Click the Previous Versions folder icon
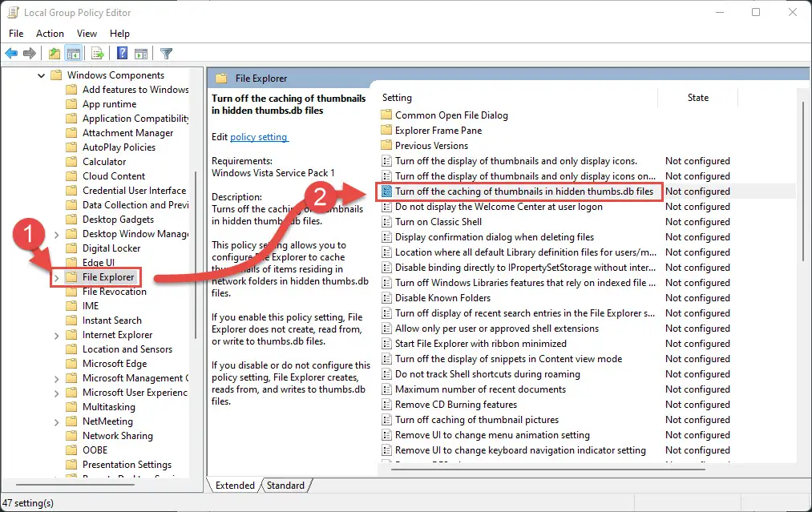812x512 pixels. click(x=386, y=146)
